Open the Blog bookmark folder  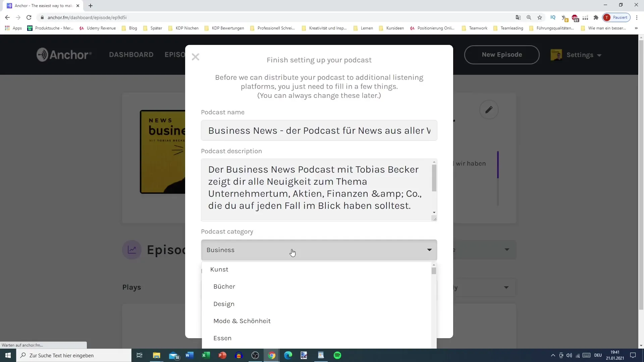tap(129, 28)
